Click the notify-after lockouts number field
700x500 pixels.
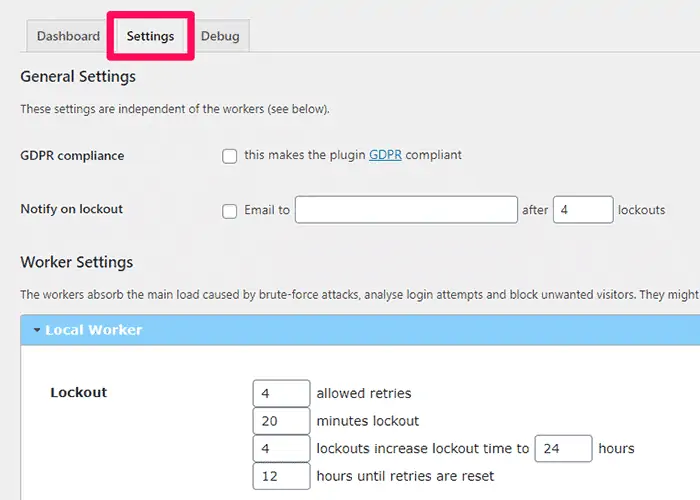582,210
